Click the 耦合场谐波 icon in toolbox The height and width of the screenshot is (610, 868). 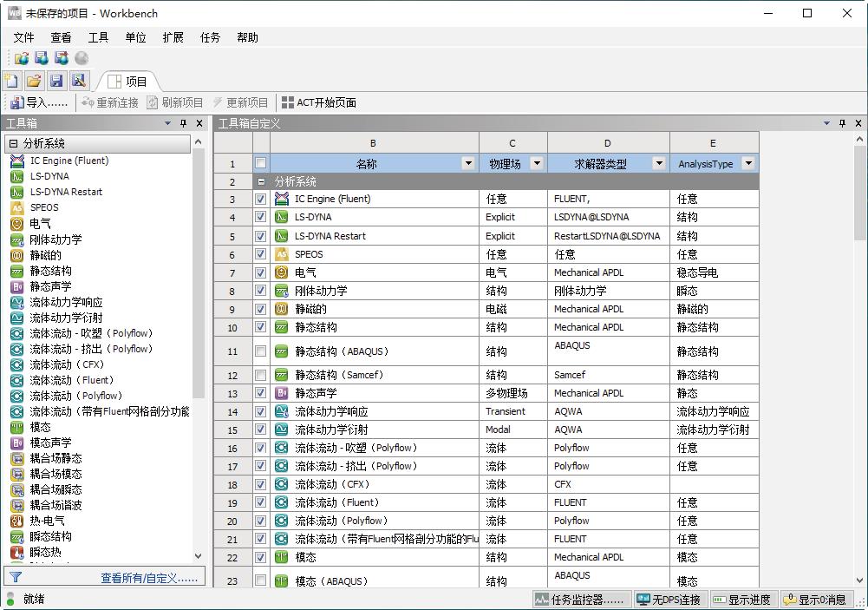[17, 505]
